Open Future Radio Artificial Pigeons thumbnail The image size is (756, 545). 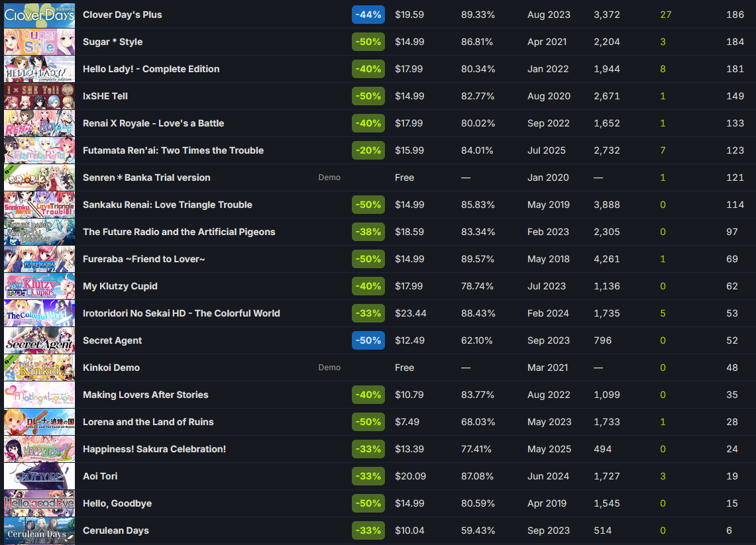(40, 232)
